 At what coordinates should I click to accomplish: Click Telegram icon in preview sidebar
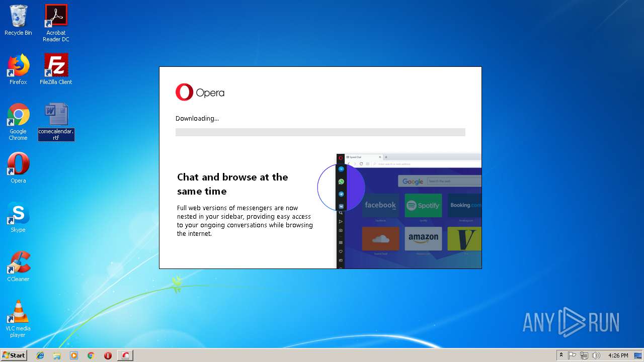[x=341, y=194]
